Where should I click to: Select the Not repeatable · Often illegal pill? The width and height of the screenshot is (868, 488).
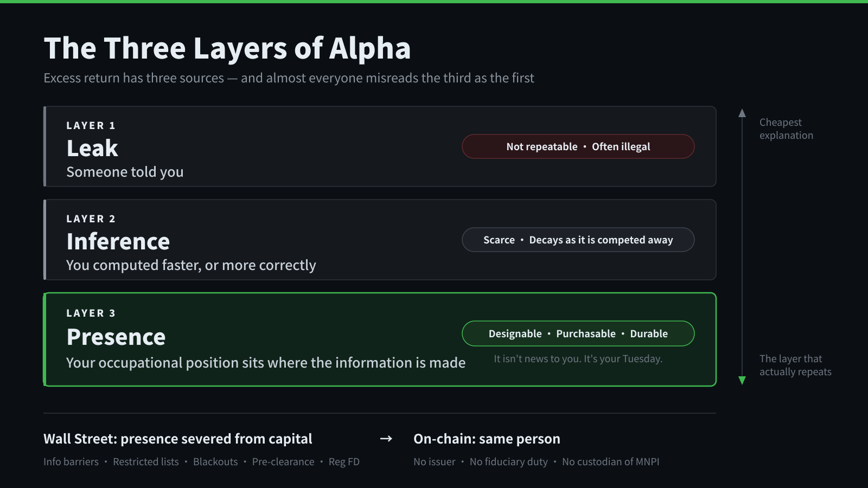578,146
